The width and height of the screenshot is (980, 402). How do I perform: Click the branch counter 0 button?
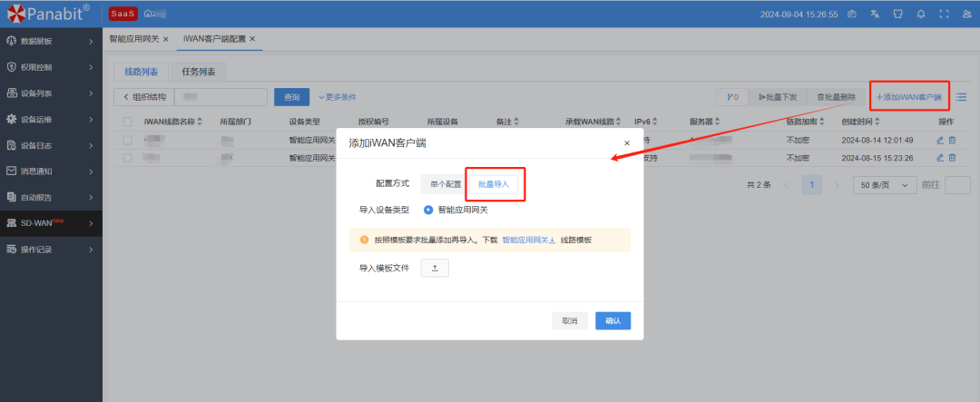click(732, 97)
